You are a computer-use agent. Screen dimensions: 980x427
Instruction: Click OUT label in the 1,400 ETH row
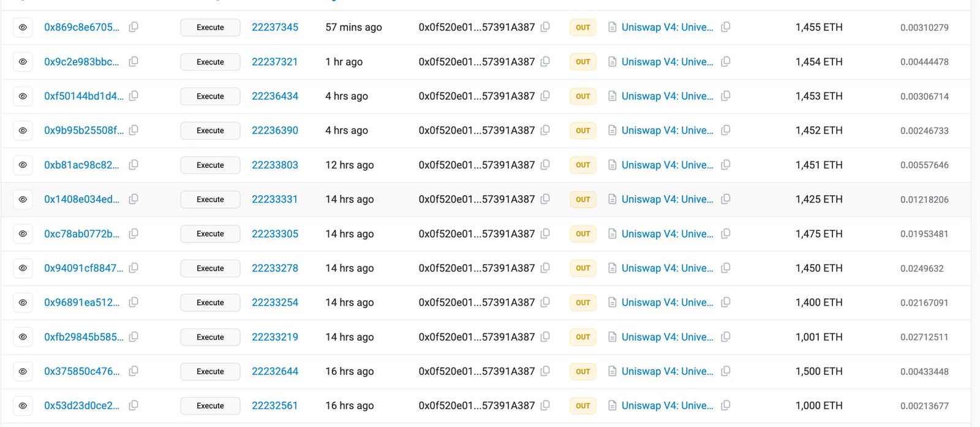point(583,303)
